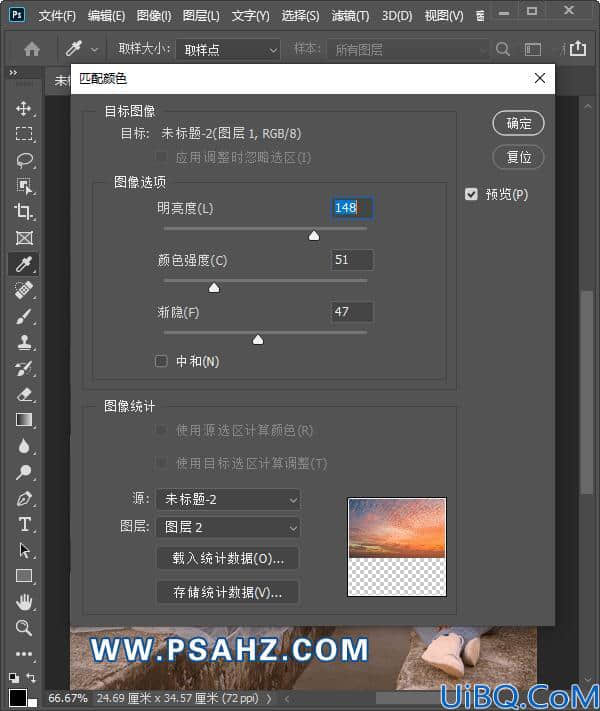Click the 明亮度 value field 148
Image resolution: width=600 pixels, height=711 pixels.
(x=352, y=208)
